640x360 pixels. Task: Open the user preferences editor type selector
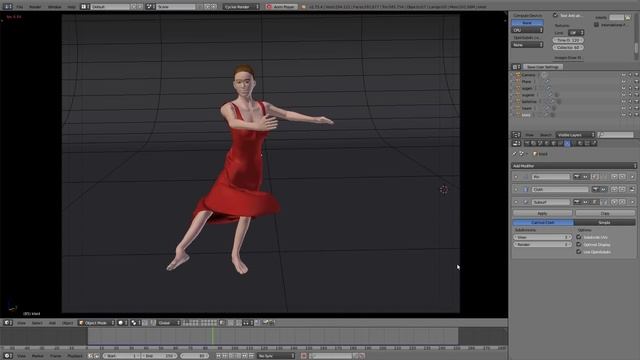coord(516,67)
